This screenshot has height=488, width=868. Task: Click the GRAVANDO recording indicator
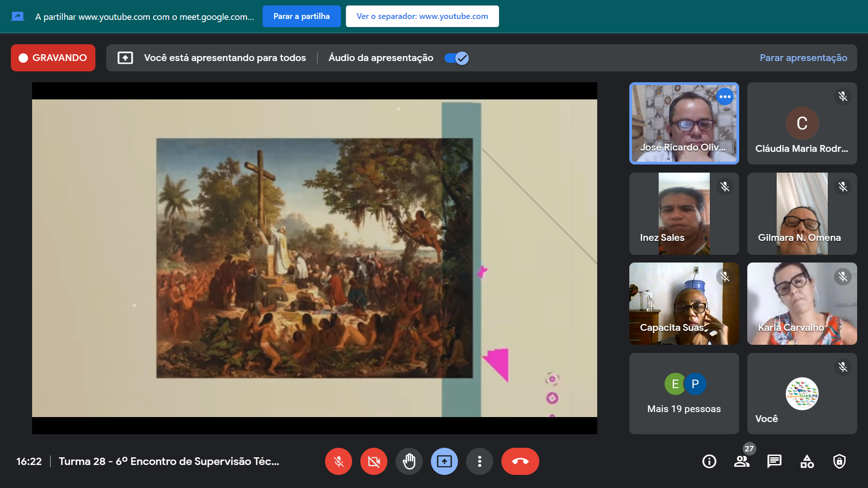(53, 58)
